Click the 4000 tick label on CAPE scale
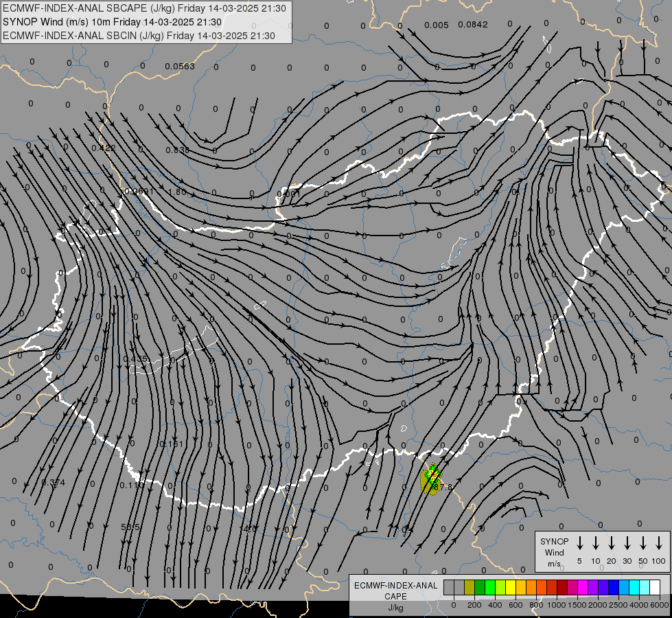 tap(639, 605)
